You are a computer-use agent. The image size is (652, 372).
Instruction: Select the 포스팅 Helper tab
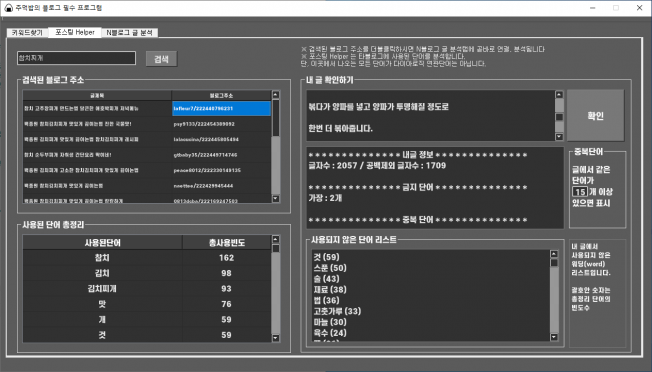pyautogui.click(x=75, y=32)
